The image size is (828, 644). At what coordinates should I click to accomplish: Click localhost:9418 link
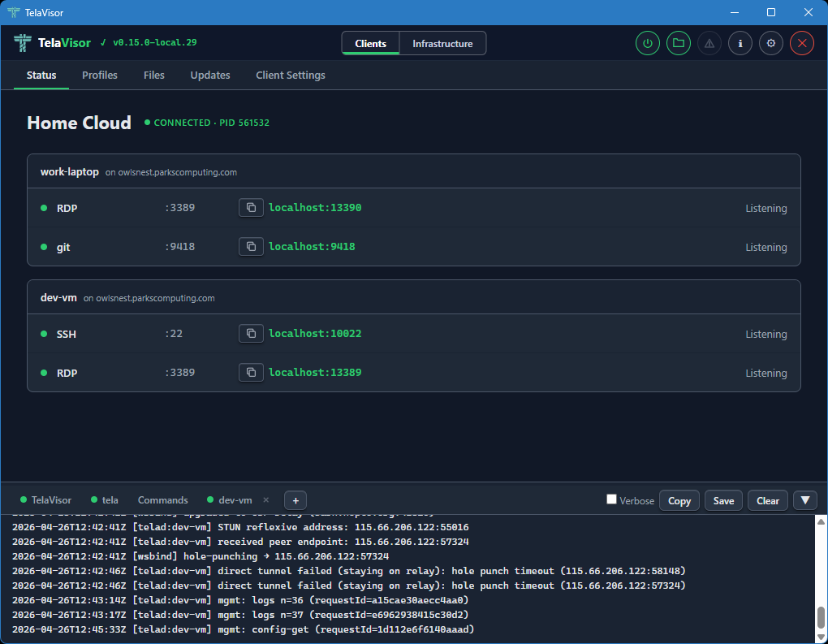pyautogui.click(x=312, y=247)
